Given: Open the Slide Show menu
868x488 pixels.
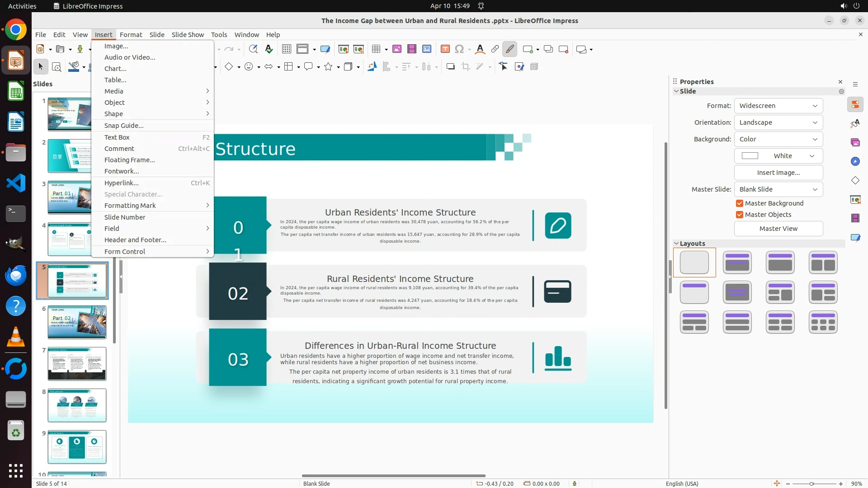Looking at the screenshot, I should coord(188,35).
